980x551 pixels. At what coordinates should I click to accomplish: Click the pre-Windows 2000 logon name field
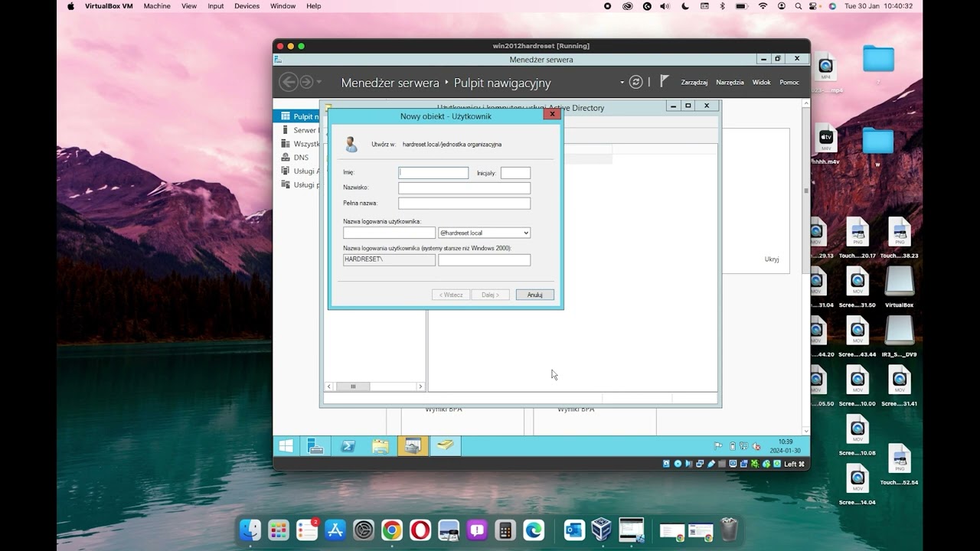pos(484,260)
